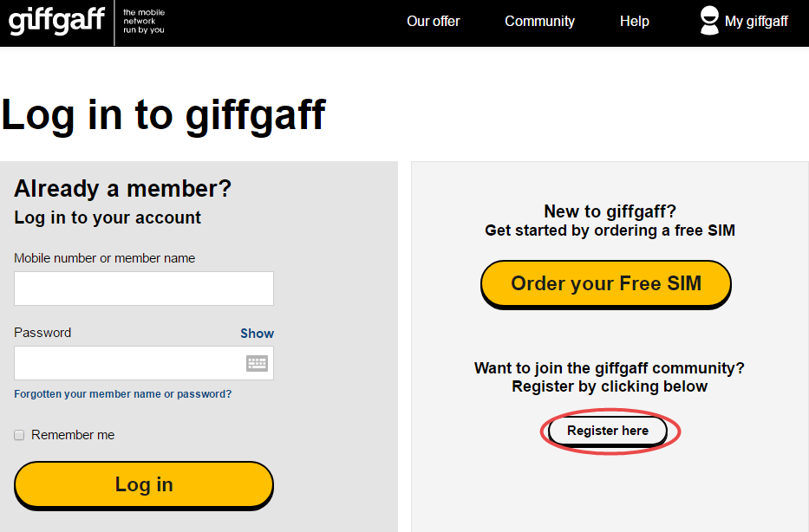Click the yellow Log in button
The height and width of the screenshot is (532, 809).
pos(143,485)
